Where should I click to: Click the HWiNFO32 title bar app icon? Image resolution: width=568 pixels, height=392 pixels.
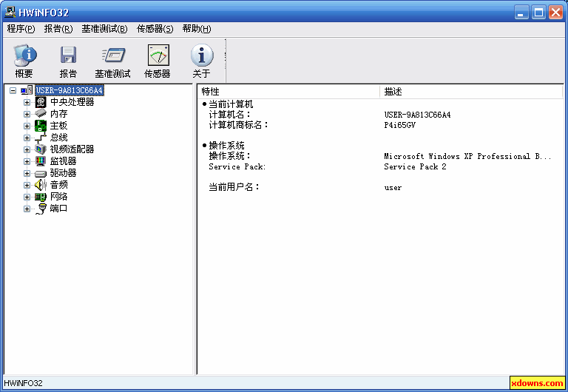[10, 13]
